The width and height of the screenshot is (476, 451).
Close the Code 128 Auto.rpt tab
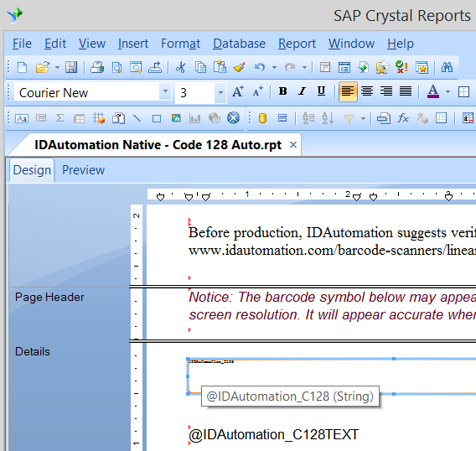pyautogui.click(x=293, y=145)
